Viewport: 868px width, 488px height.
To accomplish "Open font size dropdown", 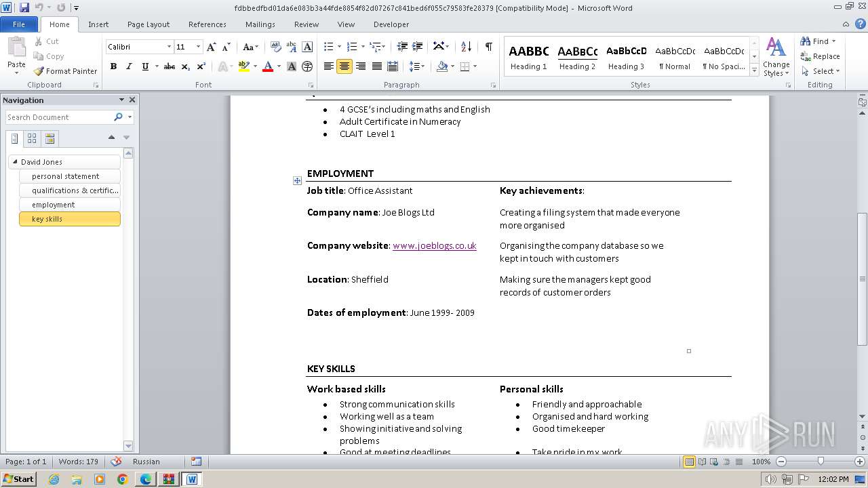I will pos(198,47).
